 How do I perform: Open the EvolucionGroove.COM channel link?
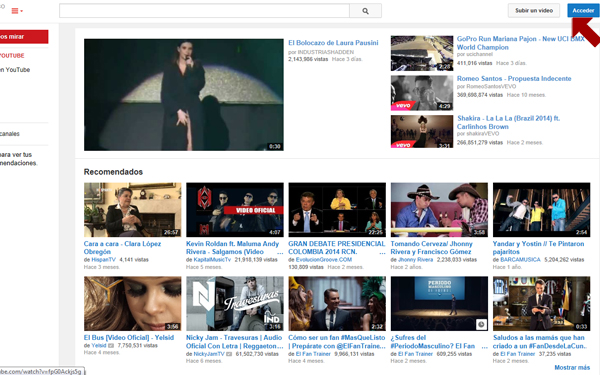[324, 259]
